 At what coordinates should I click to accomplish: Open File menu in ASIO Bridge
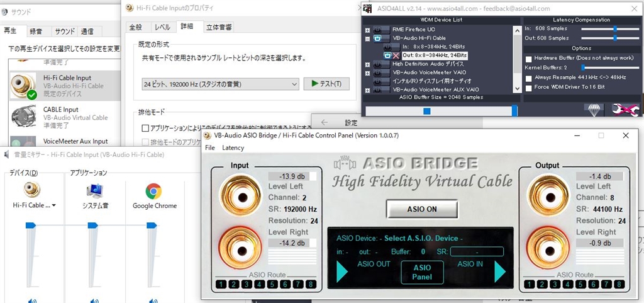point(210,147)
